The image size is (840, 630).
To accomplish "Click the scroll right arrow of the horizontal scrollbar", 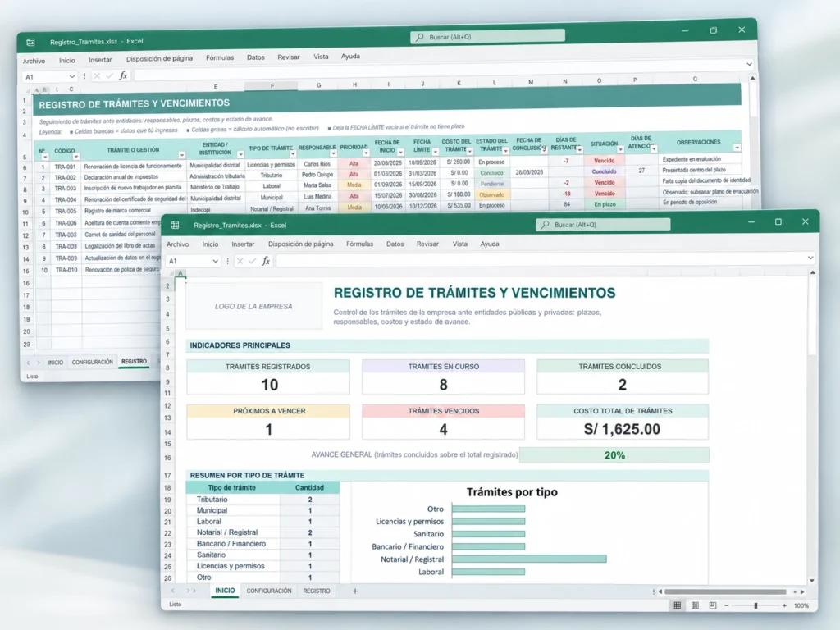I will 802,592.
